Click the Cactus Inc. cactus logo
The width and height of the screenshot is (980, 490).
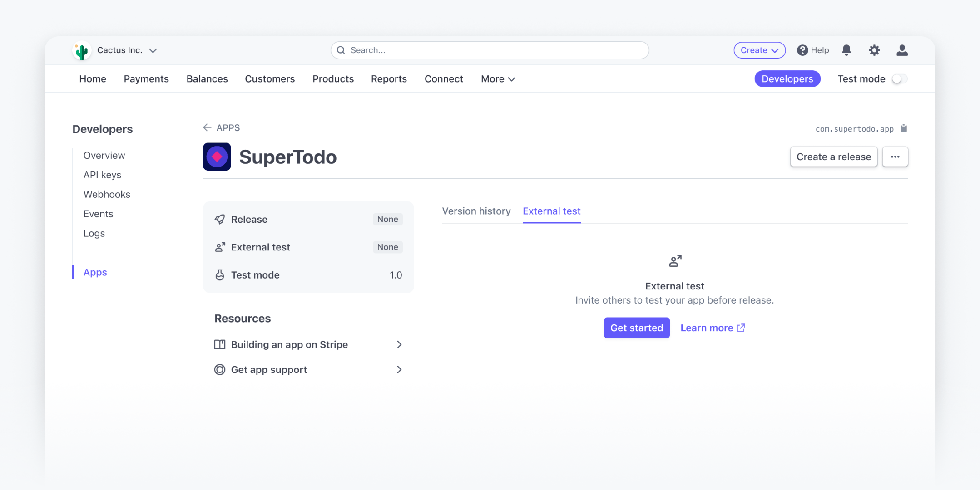82,50
